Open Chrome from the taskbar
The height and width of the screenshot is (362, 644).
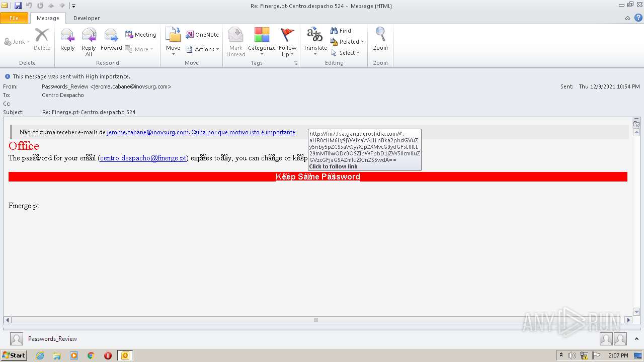91,355
